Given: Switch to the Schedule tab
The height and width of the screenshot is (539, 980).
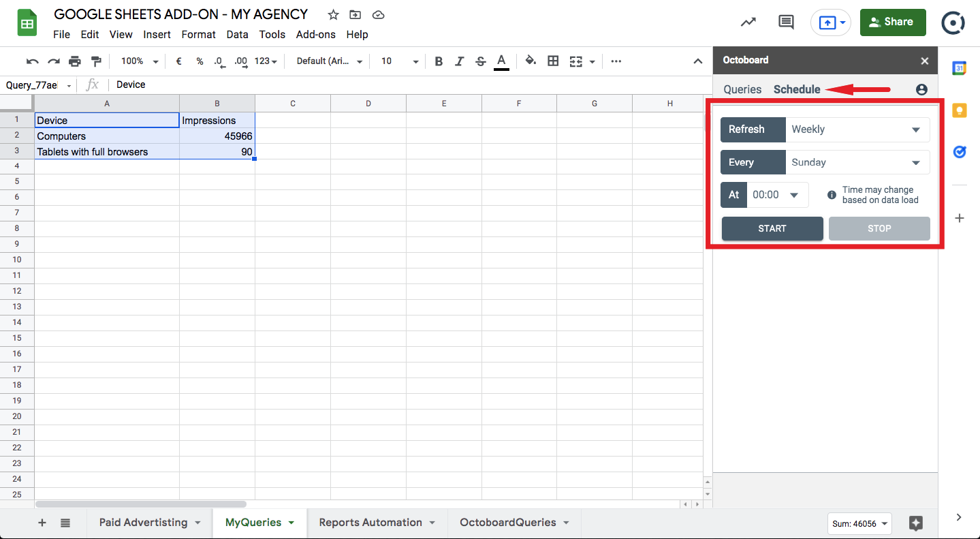Looking at the screenshot, I should [797, 89].
